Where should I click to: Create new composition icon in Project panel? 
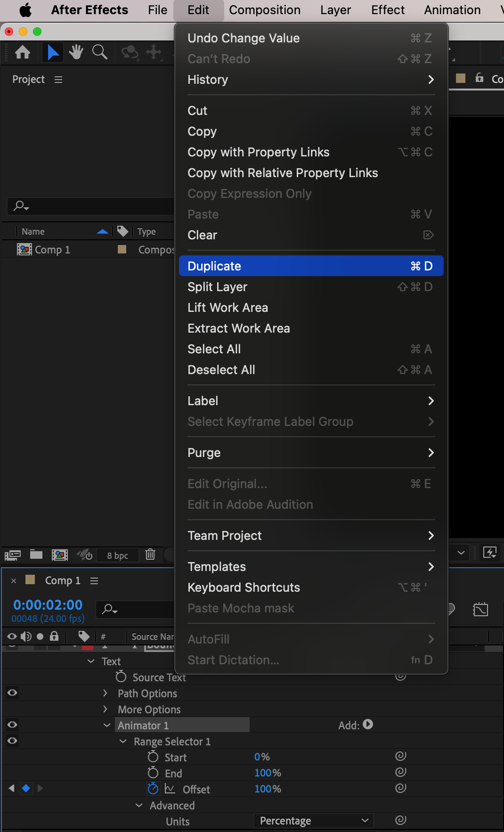click(x=59, y=555)
